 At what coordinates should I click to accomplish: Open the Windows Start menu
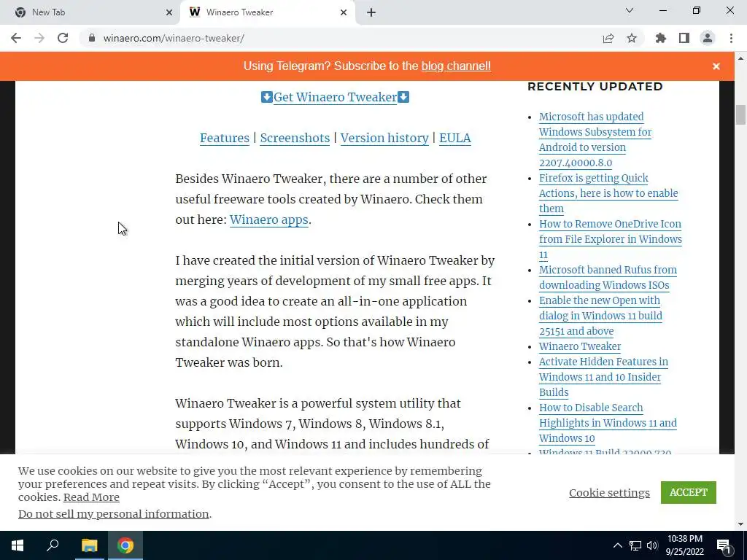click(x=18, y=545)
